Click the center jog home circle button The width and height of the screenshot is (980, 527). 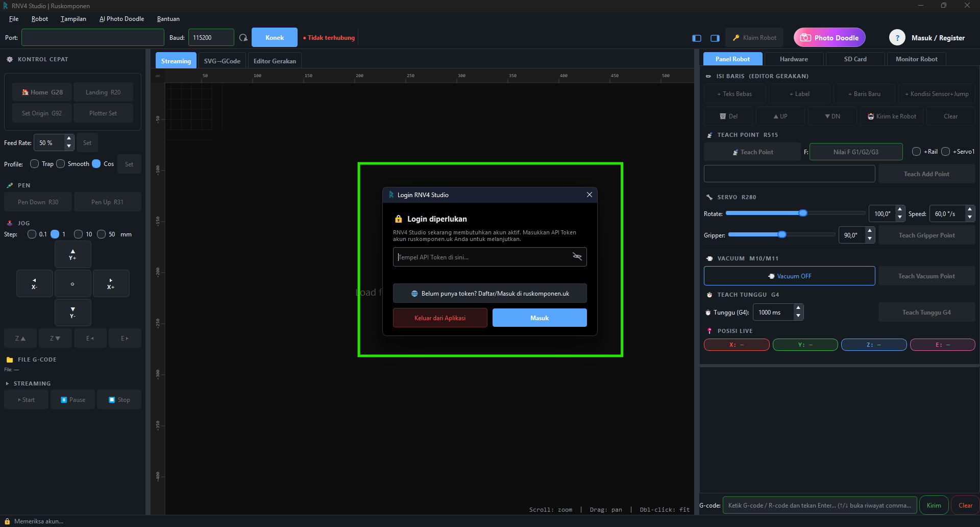72,283
